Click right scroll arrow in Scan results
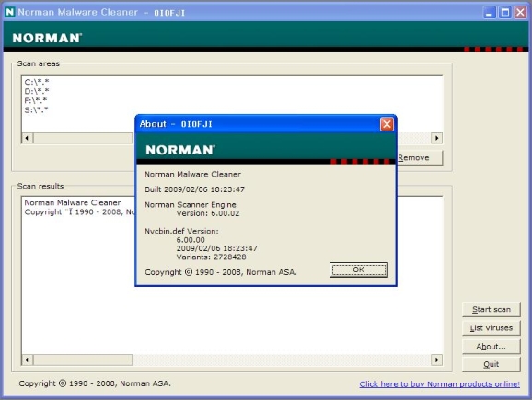 pos(436,360)
